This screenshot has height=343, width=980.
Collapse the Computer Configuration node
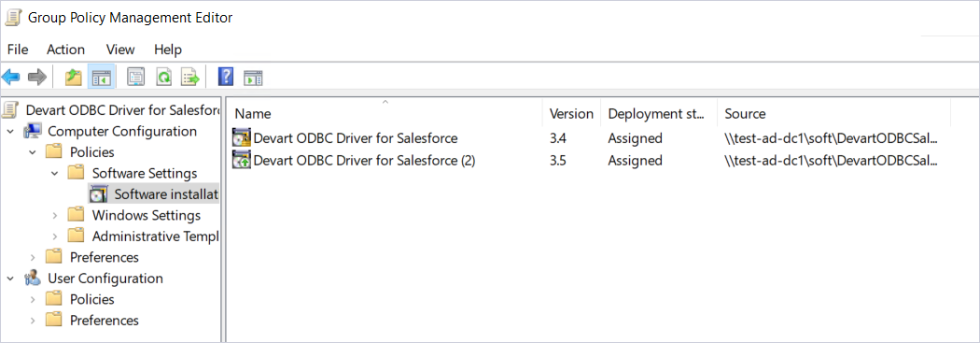(x=10, y=132)
